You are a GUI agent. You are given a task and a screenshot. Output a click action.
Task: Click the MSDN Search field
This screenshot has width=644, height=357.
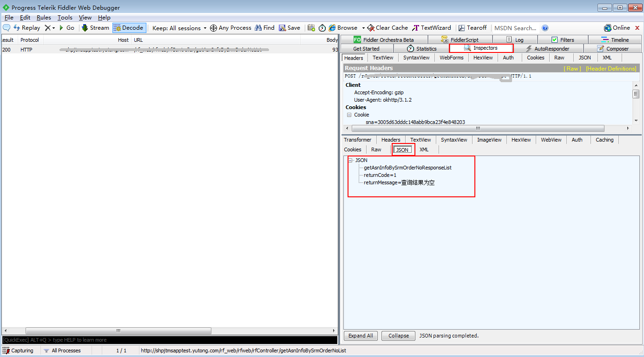[515, 28]
